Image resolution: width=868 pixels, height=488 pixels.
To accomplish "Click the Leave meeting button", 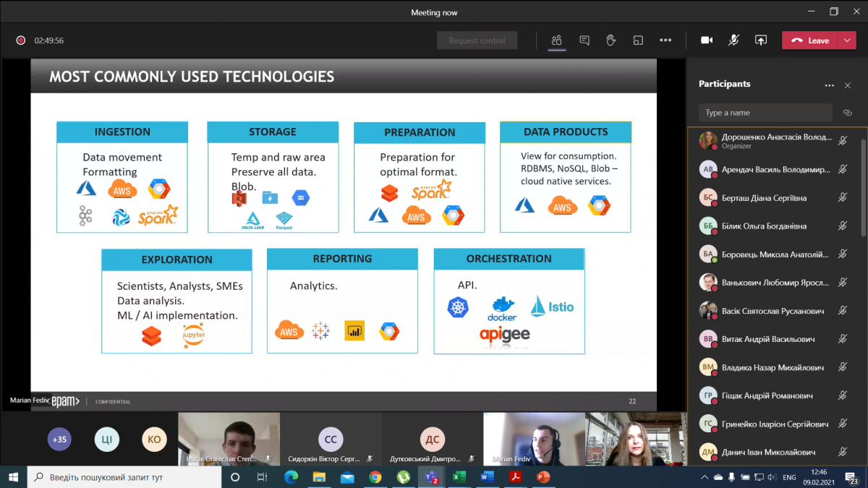I will [810, 40].
